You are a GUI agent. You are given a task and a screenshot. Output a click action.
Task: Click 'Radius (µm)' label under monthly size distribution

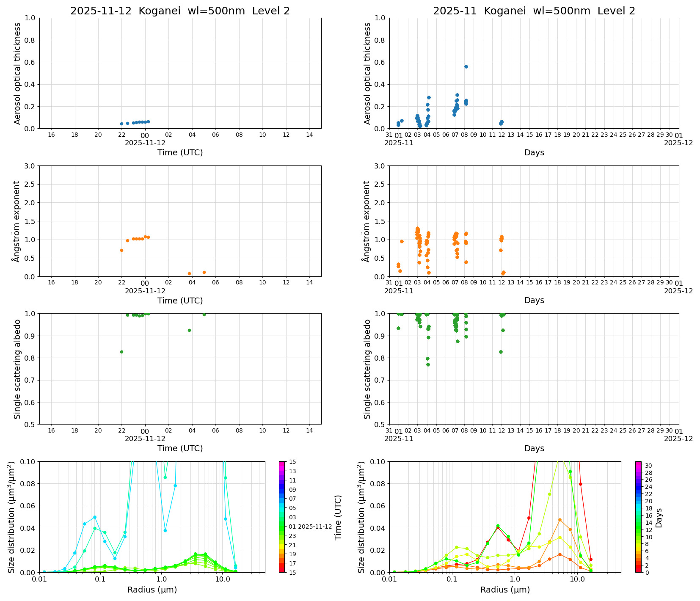tap(505, 590)
